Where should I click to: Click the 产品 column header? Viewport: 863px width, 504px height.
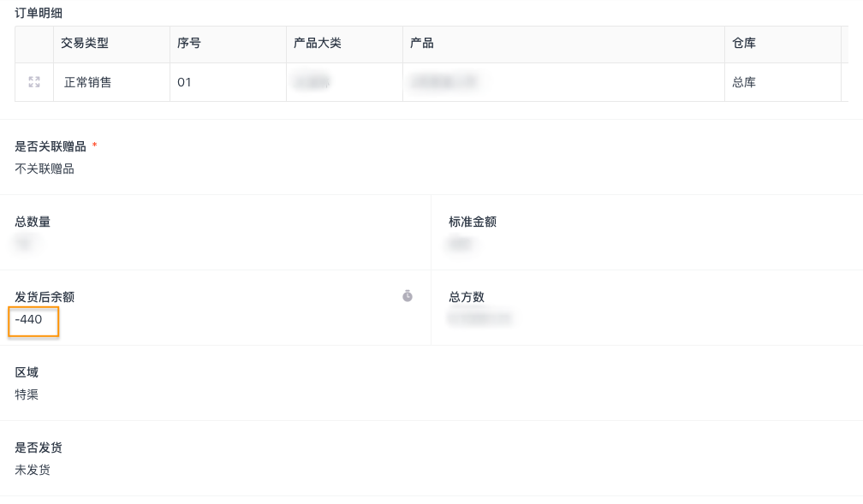[x=422, y=43]
